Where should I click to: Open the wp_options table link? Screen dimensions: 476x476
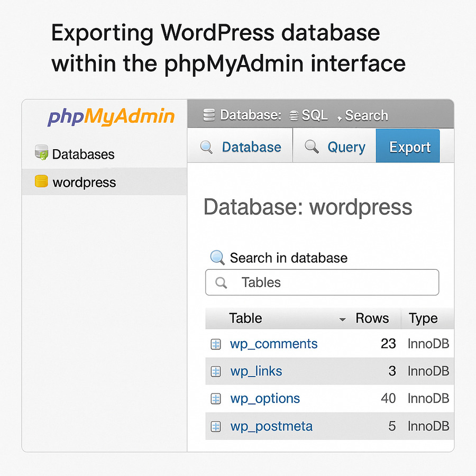click(x=265, y=399)
